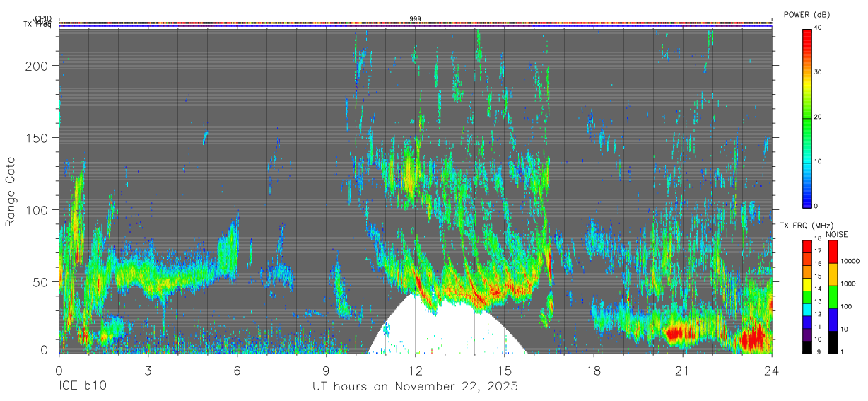Viewport: 868px width, 401px height.
Task: Click the 24 hour tick label
Action: [772, 371]
